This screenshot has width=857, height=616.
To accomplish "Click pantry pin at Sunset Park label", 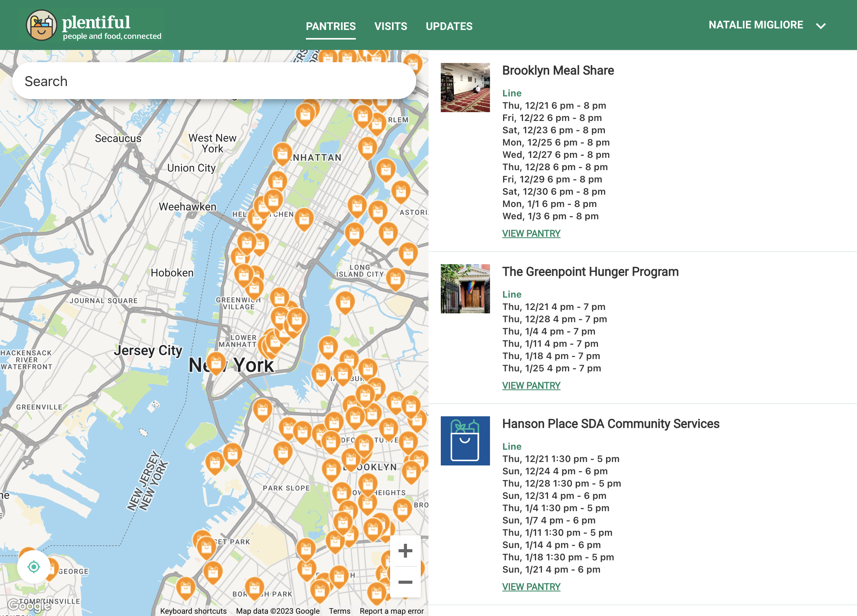I will [x=206, y=548].
